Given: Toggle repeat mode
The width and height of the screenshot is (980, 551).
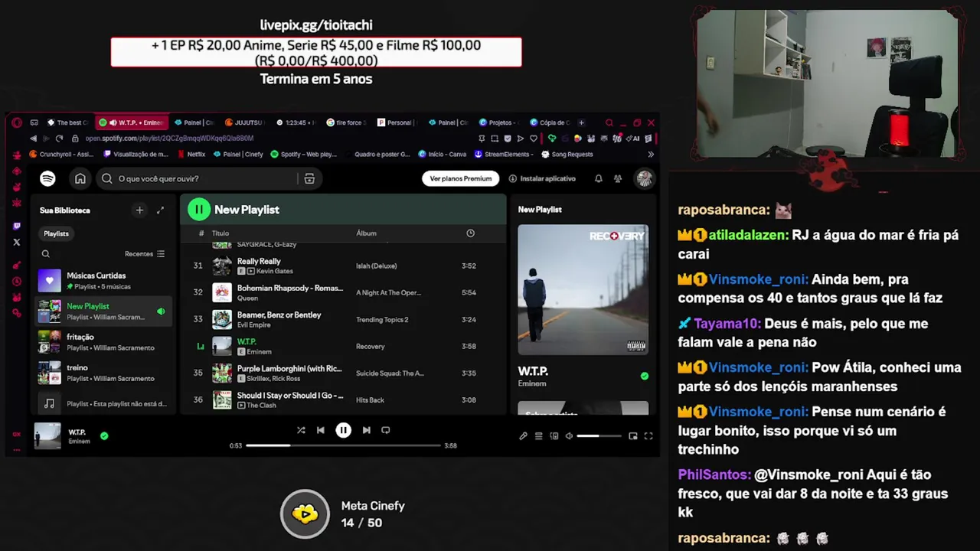Looking at the screenshot, I should (386, 430).
